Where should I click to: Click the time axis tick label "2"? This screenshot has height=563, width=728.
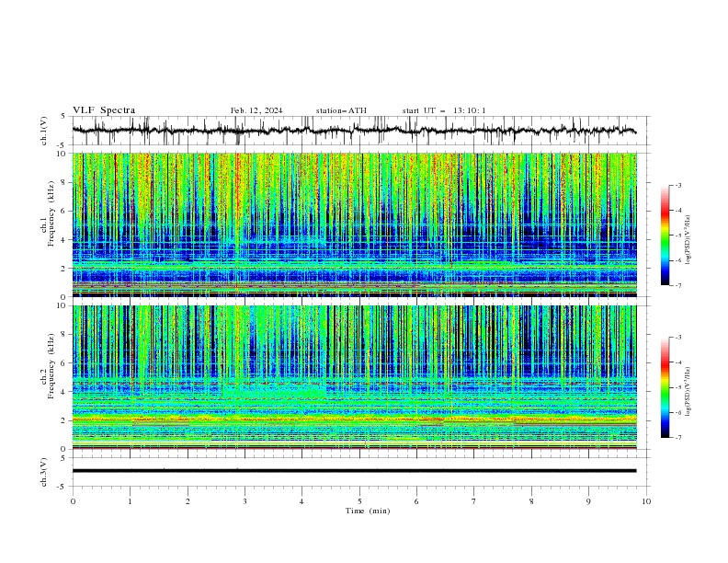[188, 501]
